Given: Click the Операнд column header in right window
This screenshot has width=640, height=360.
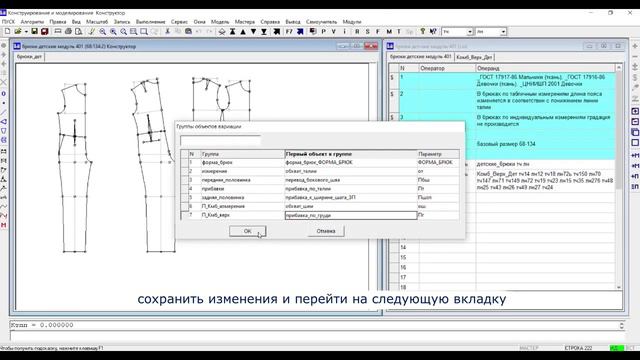Looking at the screenshot, I should [545, 68].
